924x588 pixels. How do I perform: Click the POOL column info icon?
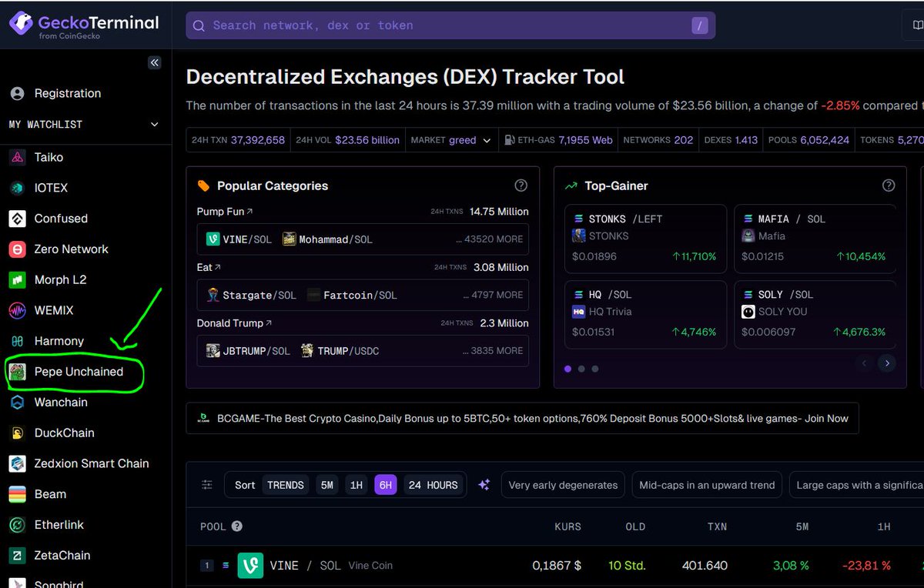(237, 526)
